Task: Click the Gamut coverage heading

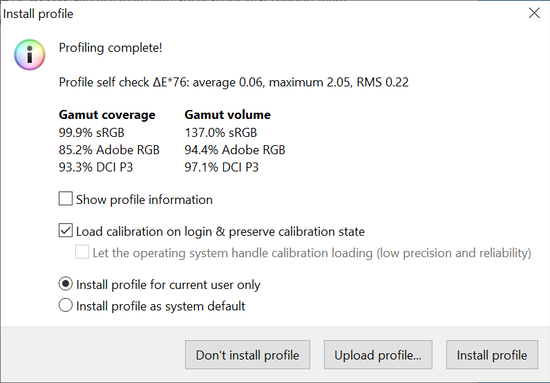Action: click(107, 115)
